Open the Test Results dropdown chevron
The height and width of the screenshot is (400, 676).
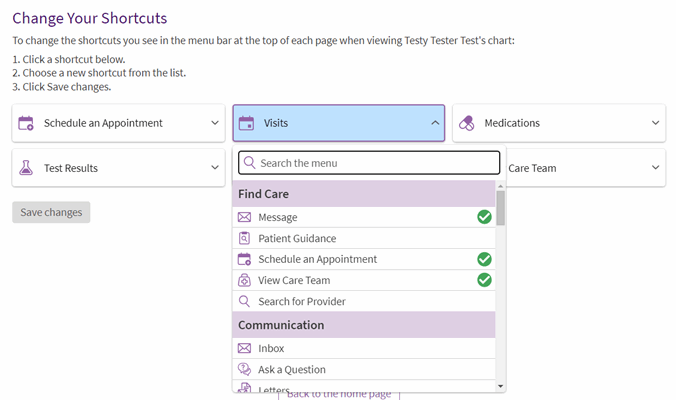tap(215, 168)
